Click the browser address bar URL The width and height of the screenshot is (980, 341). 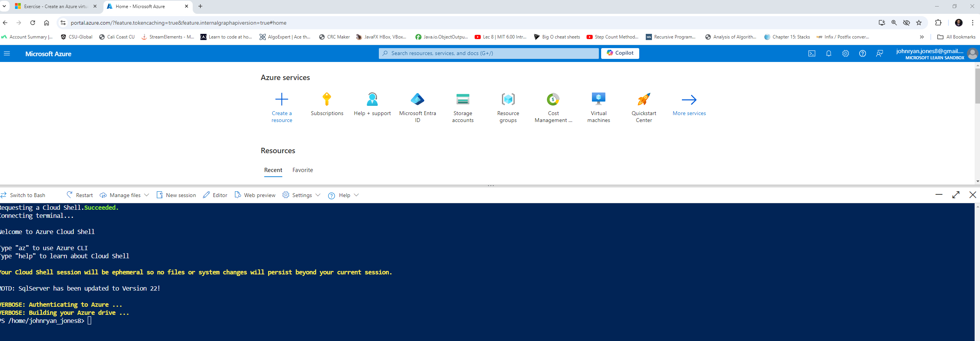pos(178,23)
